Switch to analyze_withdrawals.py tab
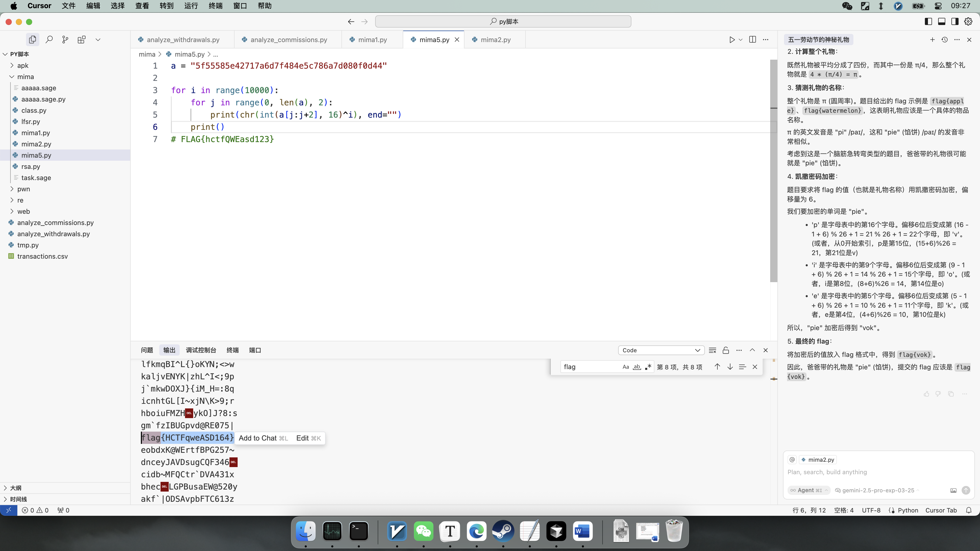The width and height of the screenshot is (980, 551). click(x=183, y=40)
